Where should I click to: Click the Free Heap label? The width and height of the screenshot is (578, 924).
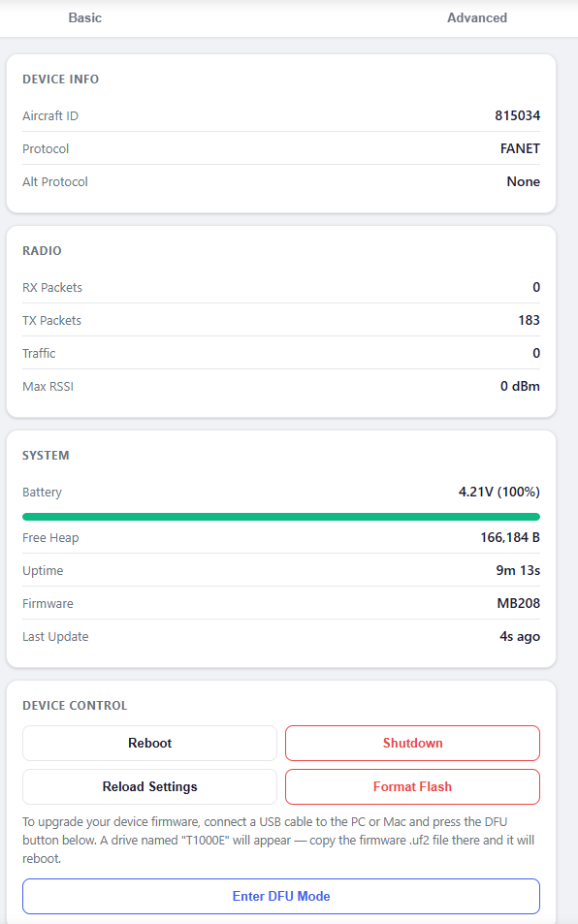[50, 537]
